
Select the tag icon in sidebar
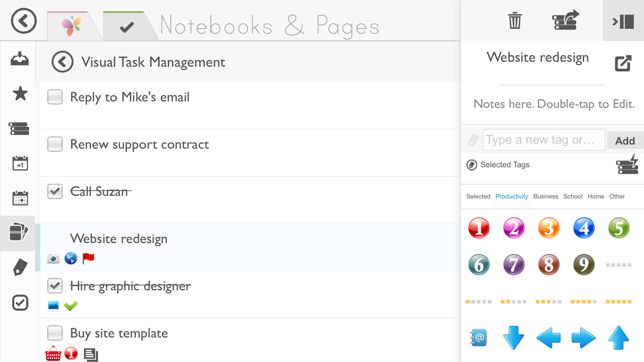[x=20, y=267]
